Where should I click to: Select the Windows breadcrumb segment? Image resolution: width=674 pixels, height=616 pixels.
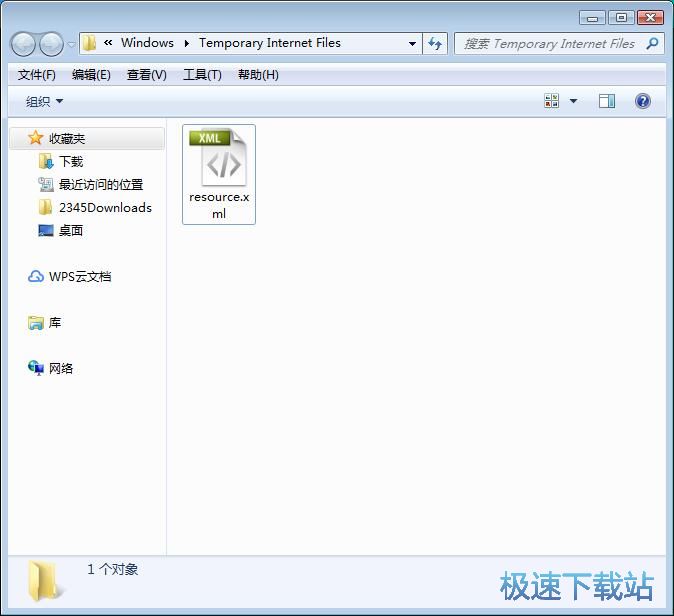pyautogui.click(x=147, y=43)
